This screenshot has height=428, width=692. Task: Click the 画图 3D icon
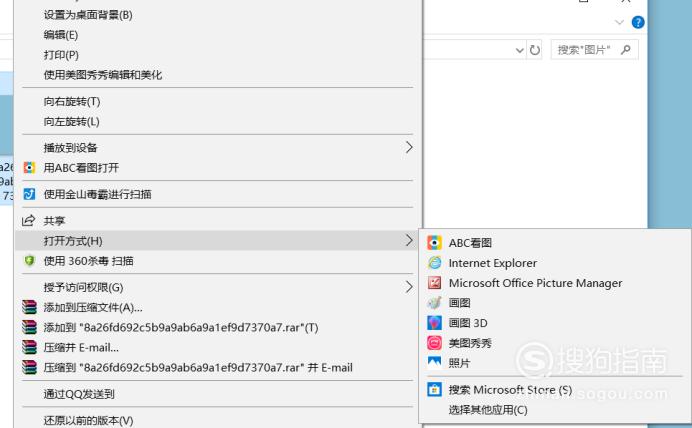pos(434,323)
